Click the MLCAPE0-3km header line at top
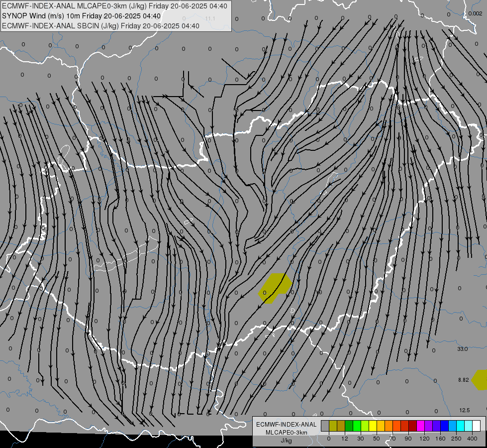487x448 pixels. click(114, 6)
